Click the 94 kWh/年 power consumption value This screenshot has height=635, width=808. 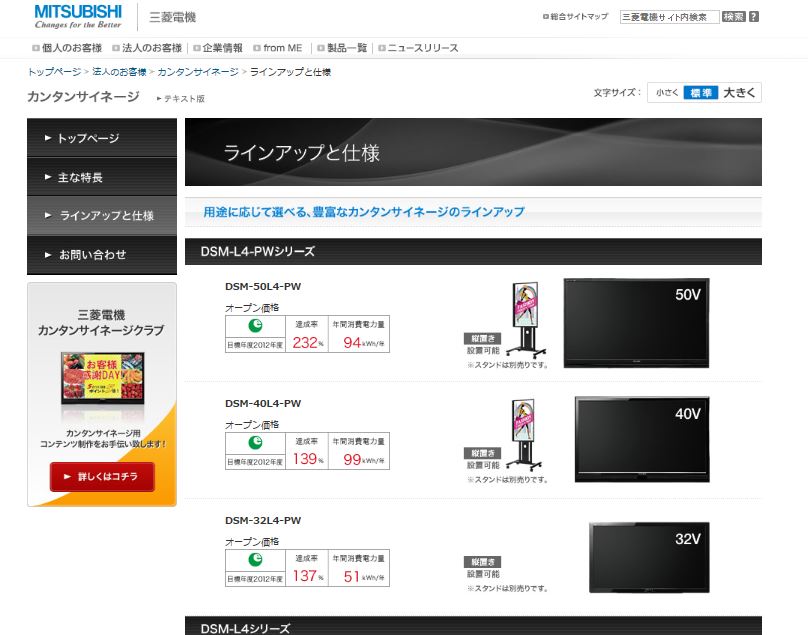pyautogui.click(x=363, y=343)
